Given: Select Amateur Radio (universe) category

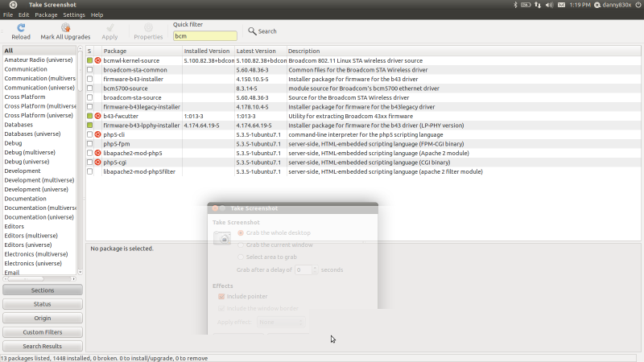Looking at the screenshot, I should (39, 60).
